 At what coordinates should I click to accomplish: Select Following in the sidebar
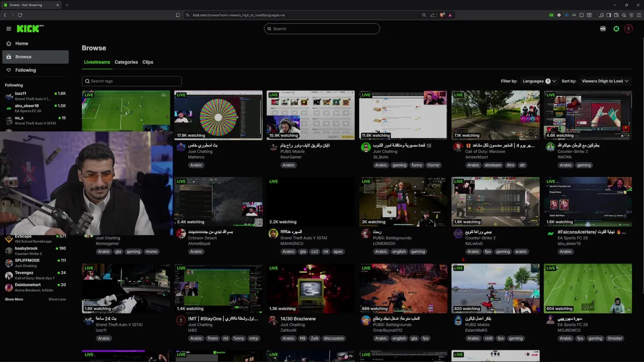[34, 70]
